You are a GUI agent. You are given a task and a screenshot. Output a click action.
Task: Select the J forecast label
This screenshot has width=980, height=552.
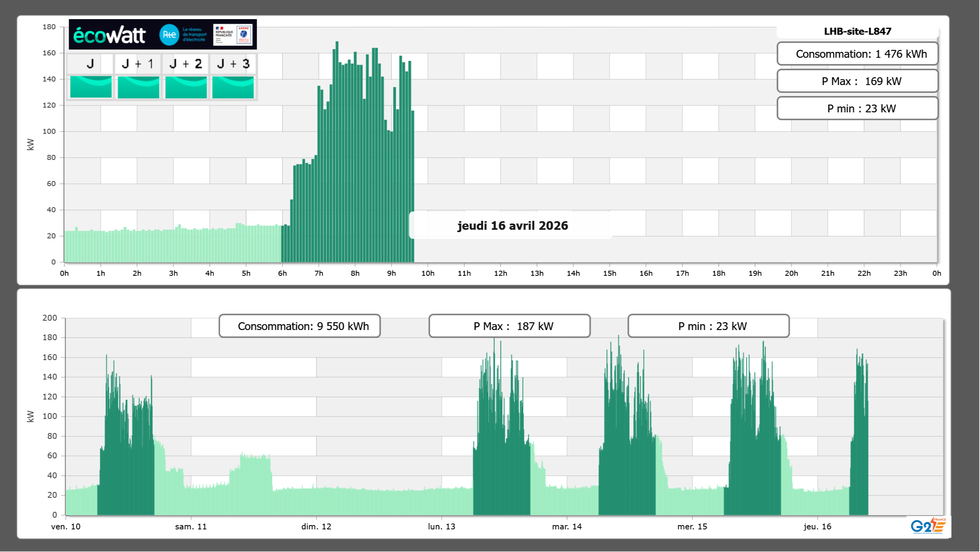point(90,64)
